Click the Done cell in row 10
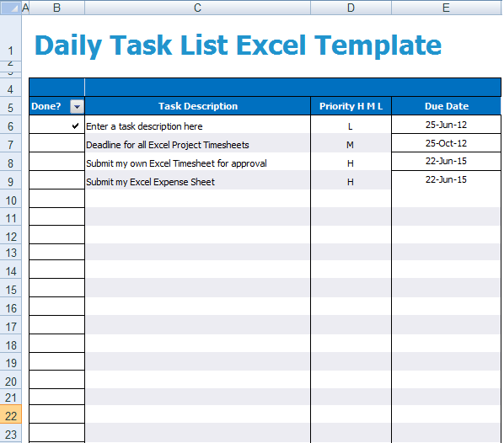 pyautogui.click(x=57, y=199)
